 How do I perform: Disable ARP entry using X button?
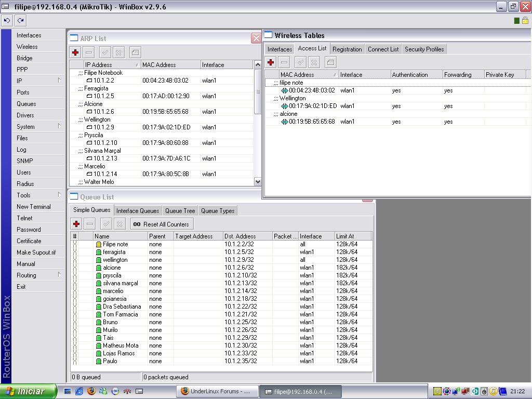(x=119, y=52)
